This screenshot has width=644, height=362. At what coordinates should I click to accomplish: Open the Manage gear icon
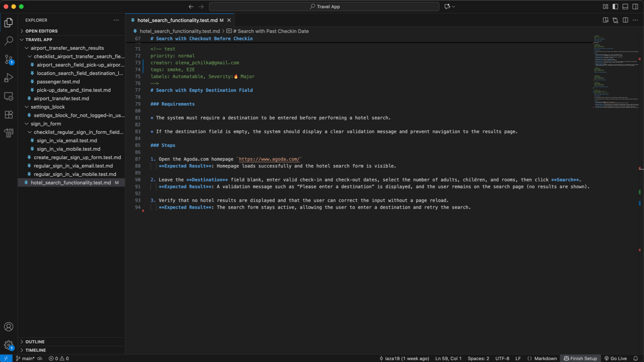pyautogui.click(x=8, y=345)
